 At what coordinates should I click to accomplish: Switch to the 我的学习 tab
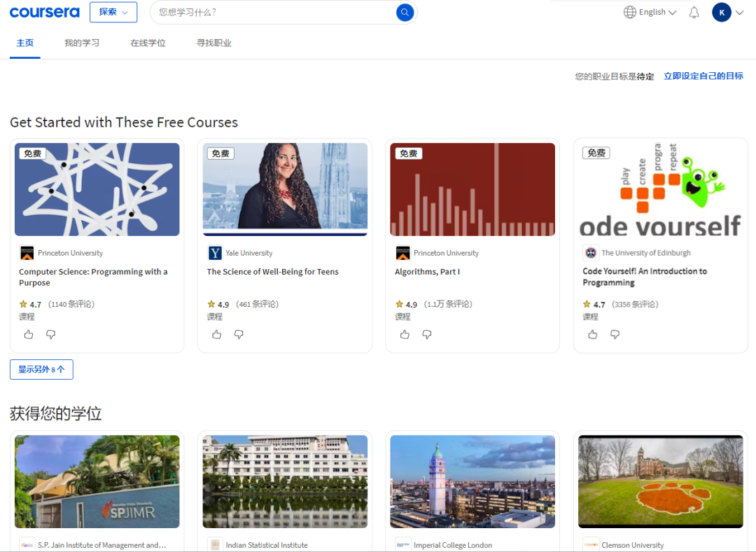82,43
